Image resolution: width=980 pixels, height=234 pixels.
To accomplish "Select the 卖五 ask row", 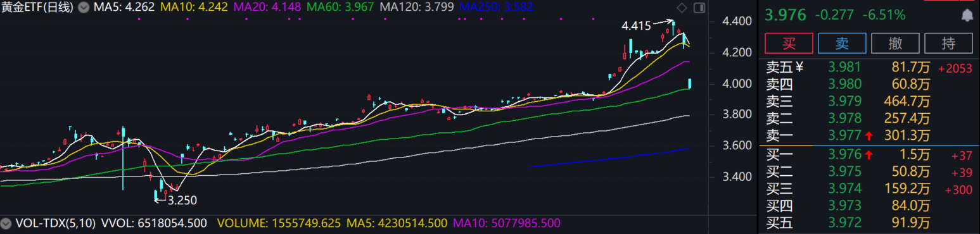I will (869, 68).
